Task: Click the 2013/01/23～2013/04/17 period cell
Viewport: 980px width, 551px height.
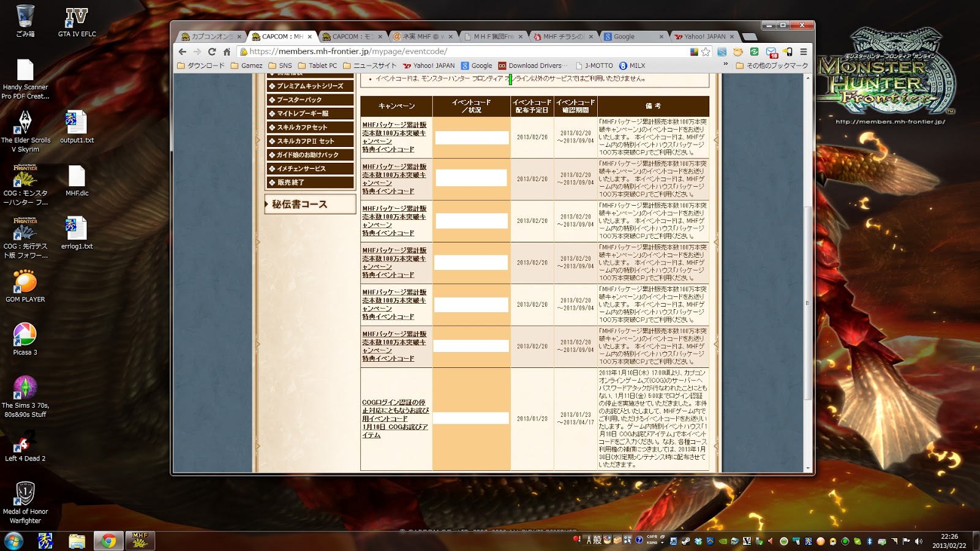Action: click(x=575, y=419)
